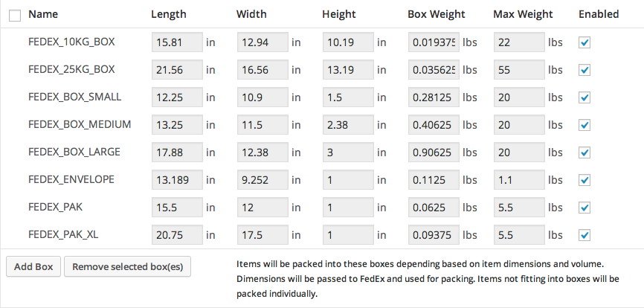
Task: Disable FEDEX_BOX_LARGE using its checkbox
Action: click(585, 153)
